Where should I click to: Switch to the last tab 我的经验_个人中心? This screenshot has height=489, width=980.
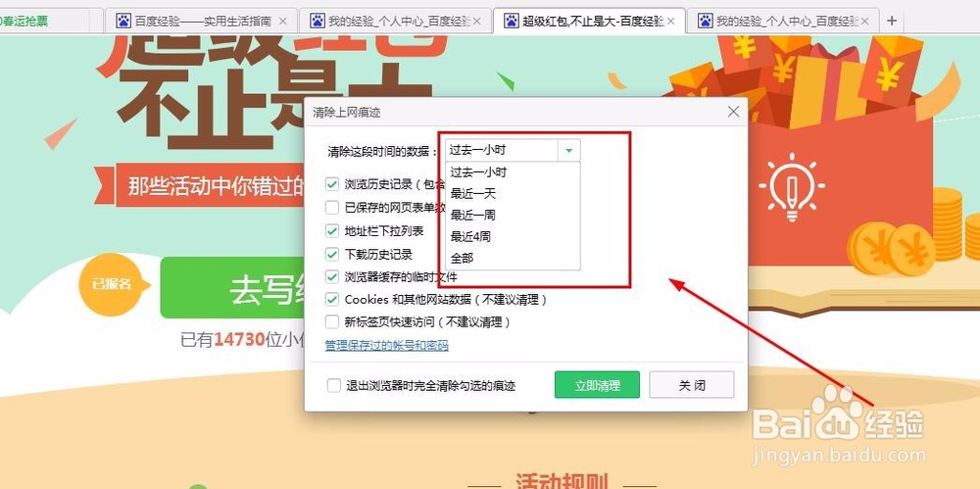click(x=783, y=21)
